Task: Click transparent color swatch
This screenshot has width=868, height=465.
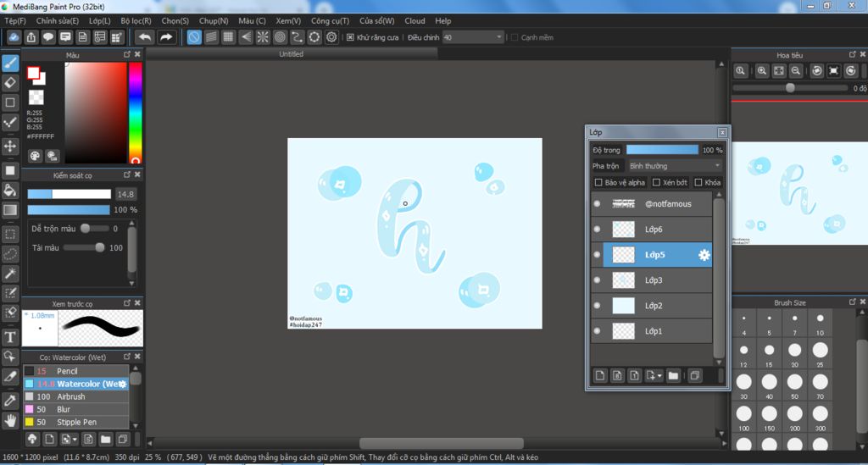Action: (36, 97)
